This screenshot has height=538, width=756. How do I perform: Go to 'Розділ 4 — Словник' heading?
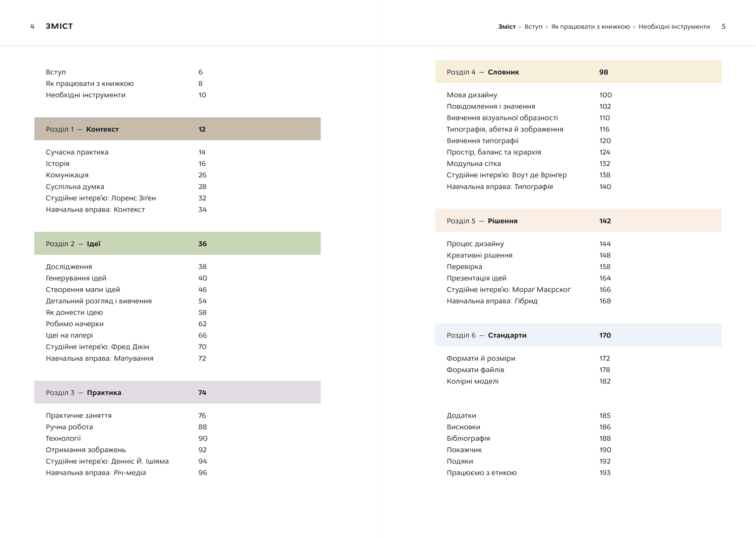578,72
